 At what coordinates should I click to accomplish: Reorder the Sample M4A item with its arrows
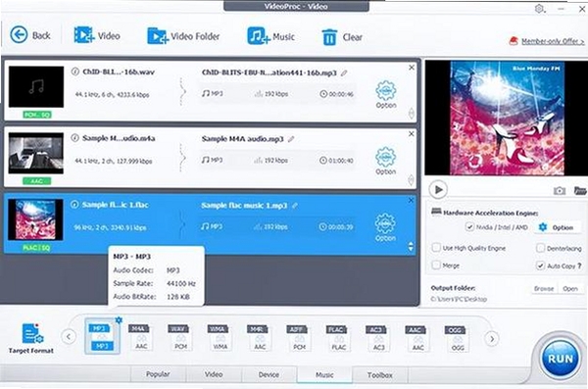(411, 180)
